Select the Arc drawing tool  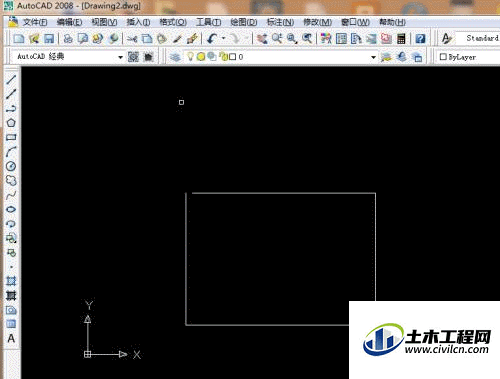tap(11, 152)
